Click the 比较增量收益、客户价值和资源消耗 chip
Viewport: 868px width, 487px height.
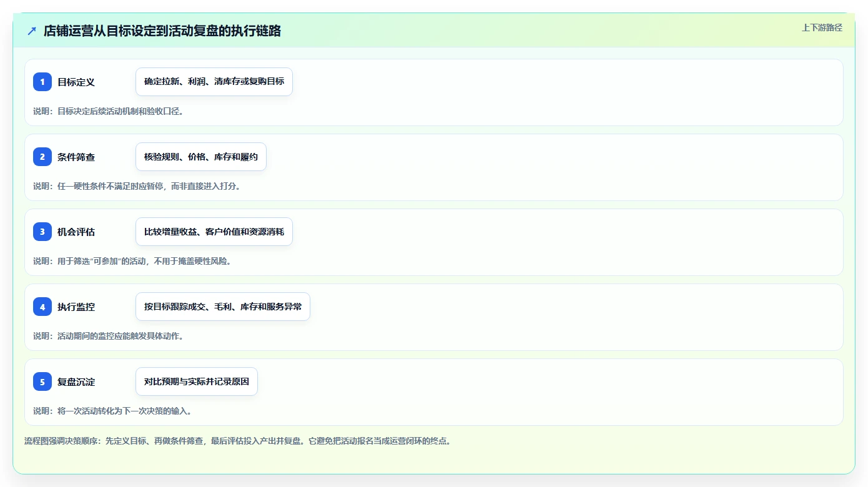214,232
